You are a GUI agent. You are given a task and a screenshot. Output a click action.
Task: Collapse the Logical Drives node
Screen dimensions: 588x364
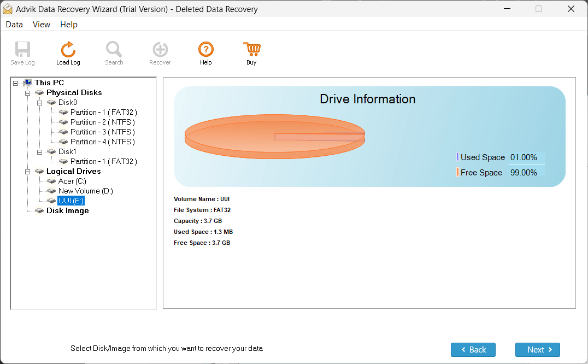coord(27,172)
